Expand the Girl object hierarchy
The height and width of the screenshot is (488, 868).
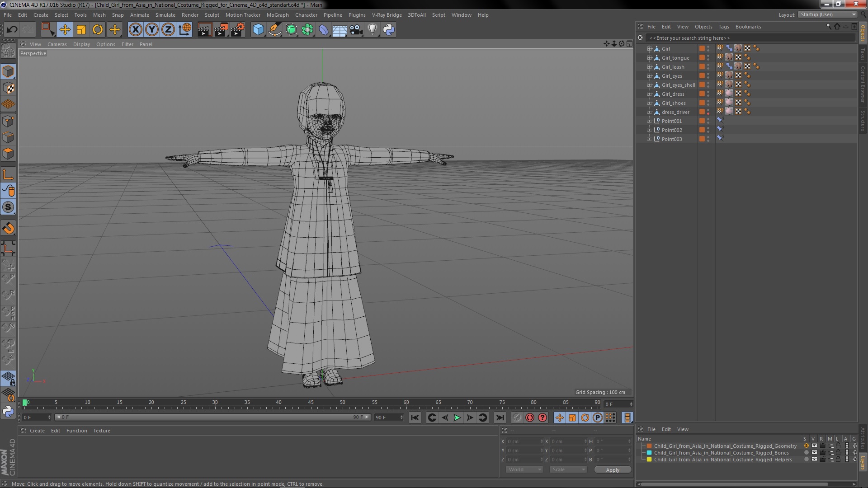coord(649,49)
